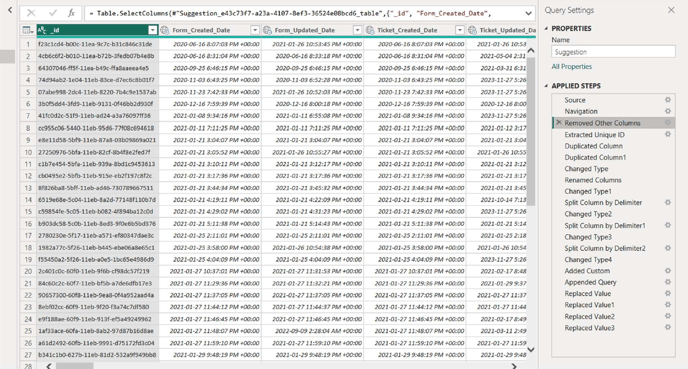This screenshot has height=369, width=688.
Task: Select the Source step
Action: [575, 100]
